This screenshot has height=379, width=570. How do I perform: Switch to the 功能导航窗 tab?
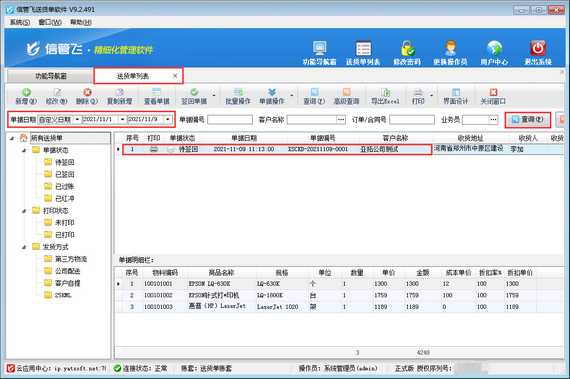coord(51,76)
